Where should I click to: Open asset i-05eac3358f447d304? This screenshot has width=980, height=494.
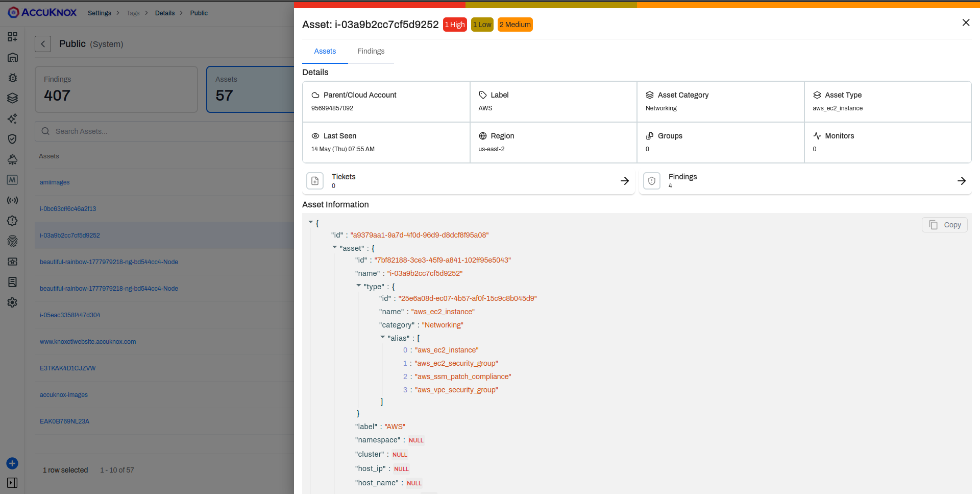point(70,315)
